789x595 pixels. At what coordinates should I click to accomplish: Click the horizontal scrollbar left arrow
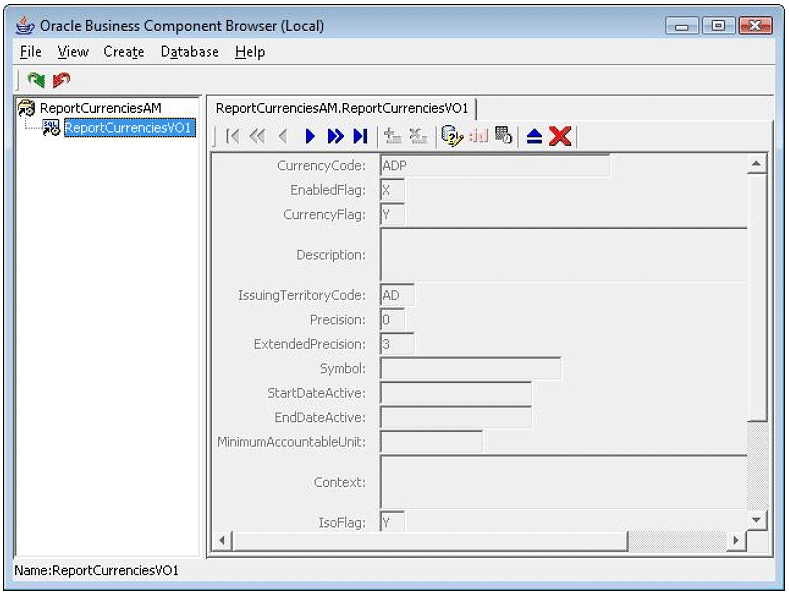[222, 541]
